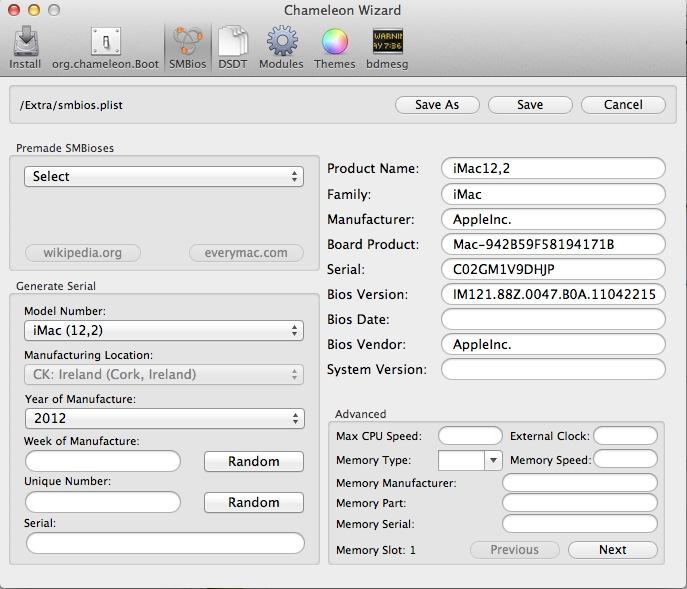The image size is (687, 589).
Task: Click Random beside Week of Manufacture
Action: point(254,461)
